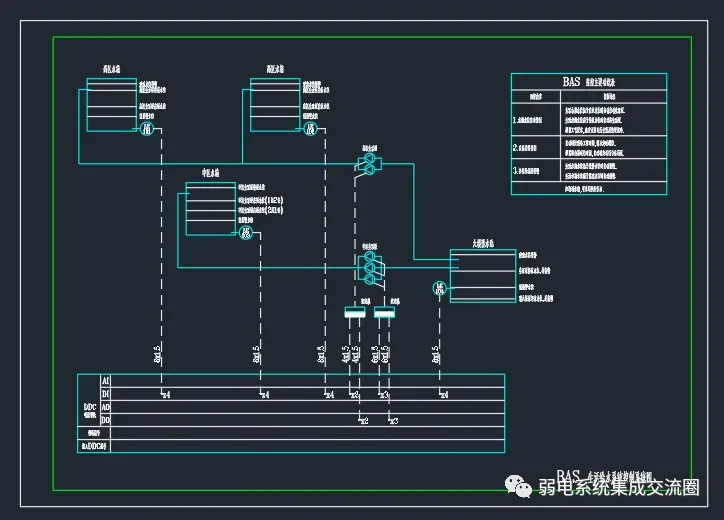Select the upper-left water tank rectangle

tap(112, 105)
